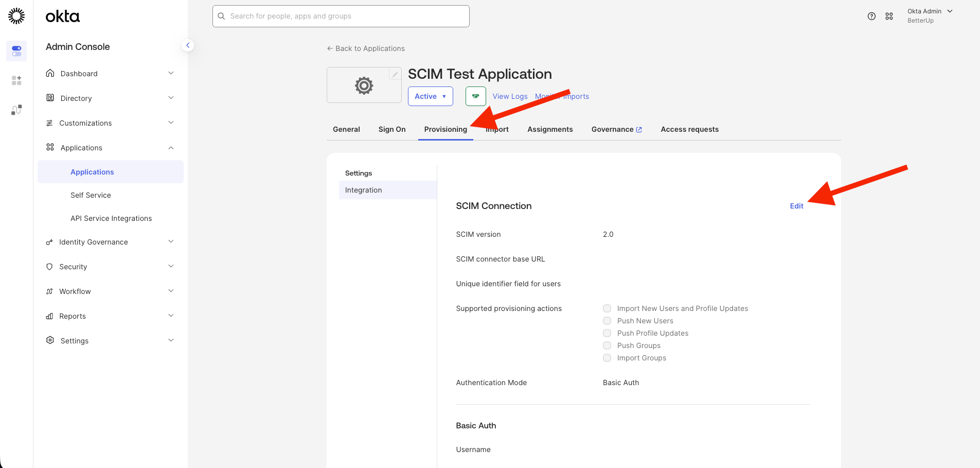The height and width of the screenshot is (468, 980).
Task: Click Edit next to SCIM Connection
Action: 796,206
